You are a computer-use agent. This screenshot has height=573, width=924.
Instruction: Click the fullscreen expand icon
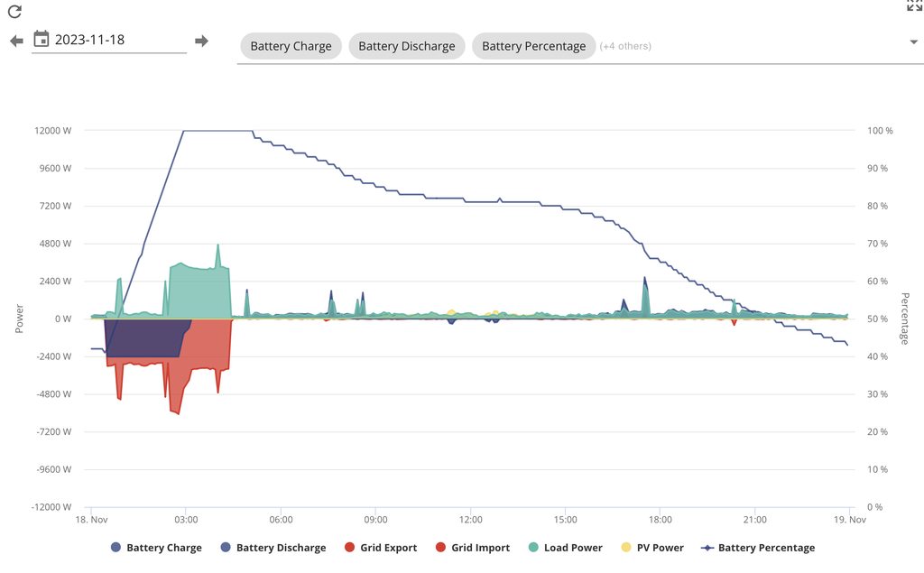pos(913,5)
